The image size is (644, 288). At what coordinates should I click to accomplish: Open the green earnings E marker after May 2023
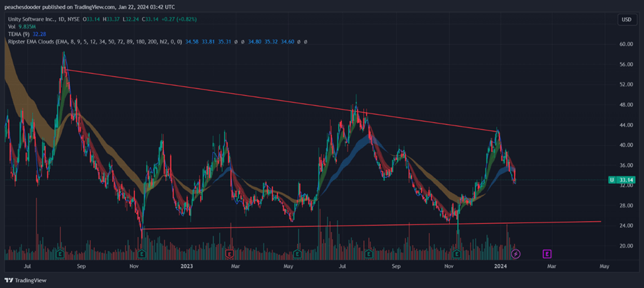click(x=297, y=254)
